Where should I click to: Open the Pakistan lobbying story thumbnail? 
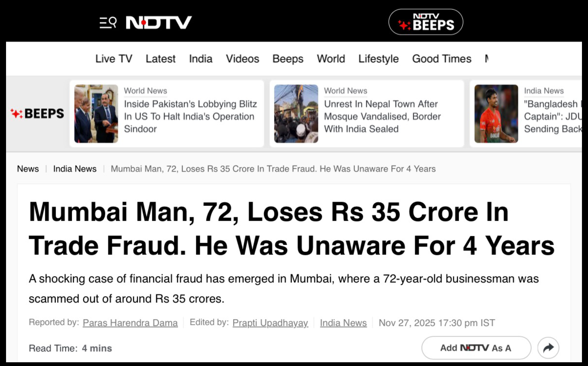click(96, 113)
